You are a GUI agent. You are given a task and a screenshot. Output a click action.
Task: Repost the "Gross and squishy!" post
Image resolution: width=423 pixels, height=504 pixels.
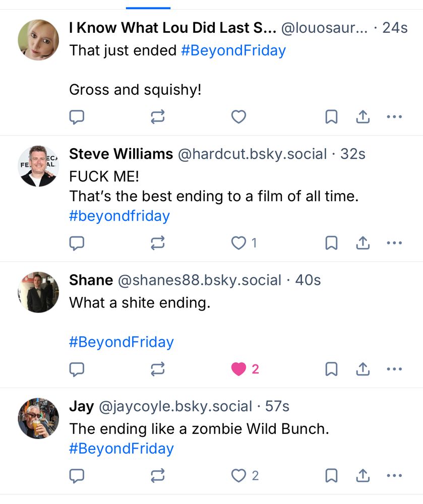click(x=158, y=117)
